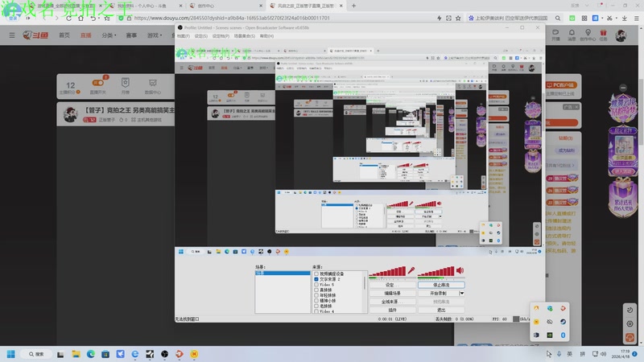Click the taskbar volume tray icon
644x362 pixels.
(603, 354)
